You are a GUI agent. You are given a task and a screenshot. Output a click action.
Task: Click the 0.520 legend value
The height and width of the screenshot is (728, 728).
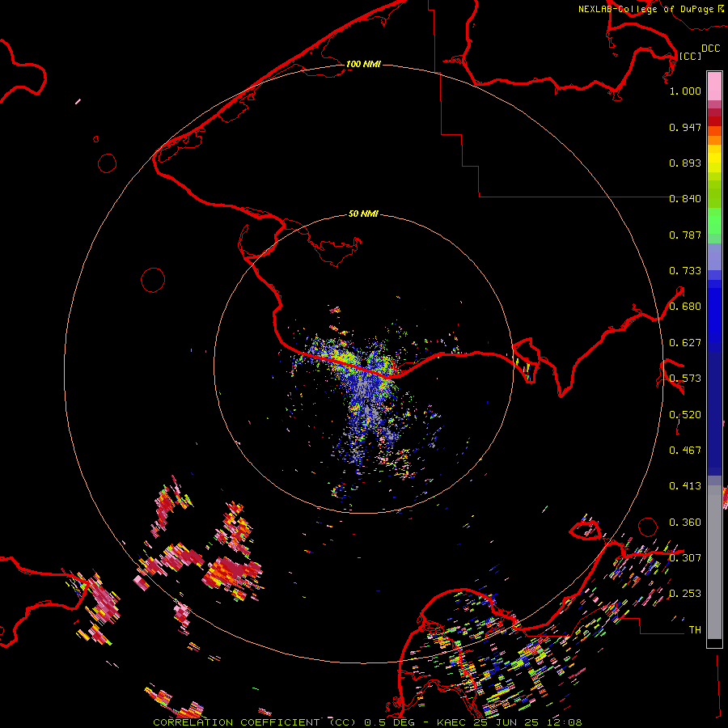[x=685, y=415]
